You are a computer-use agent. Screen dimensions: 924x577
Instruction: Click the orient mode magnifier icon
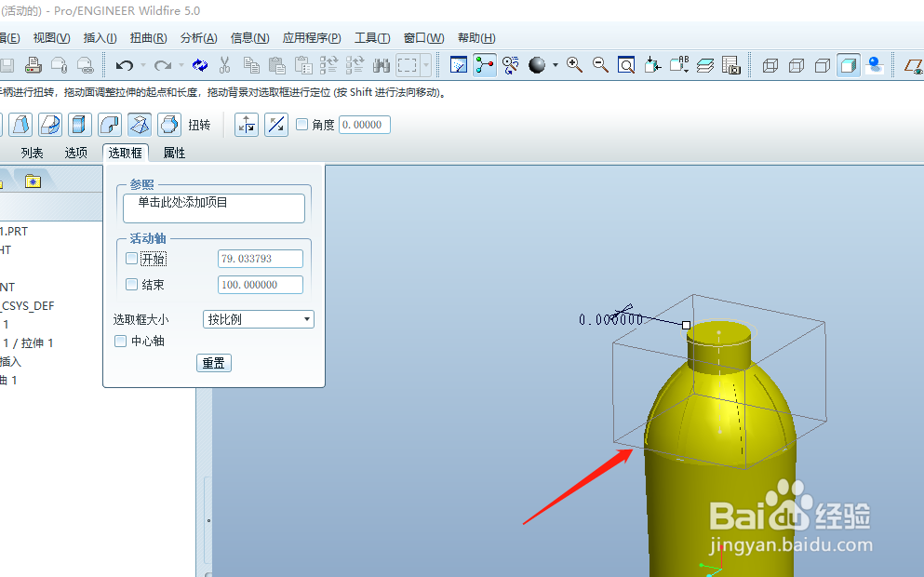(x=510, y=65)
